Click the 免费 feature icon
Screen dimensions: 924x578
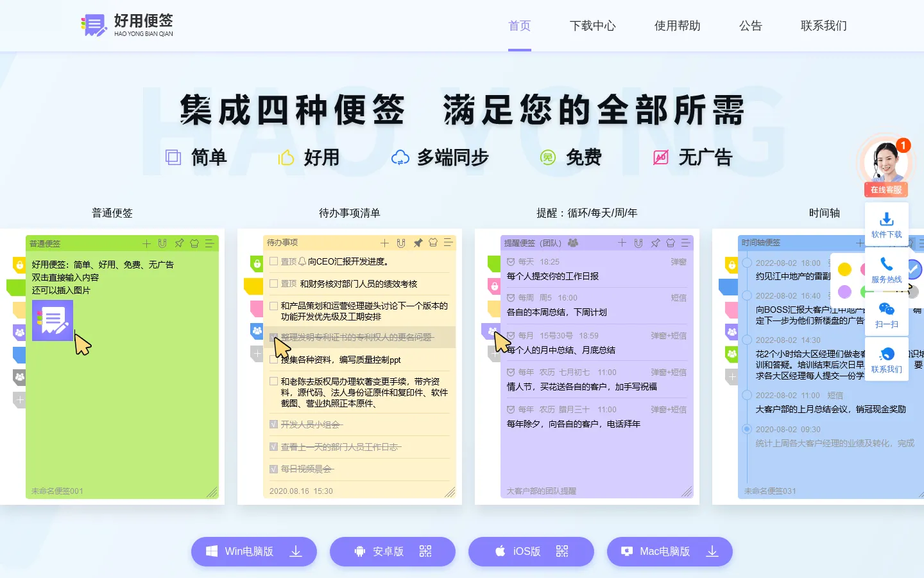[548, 157]
